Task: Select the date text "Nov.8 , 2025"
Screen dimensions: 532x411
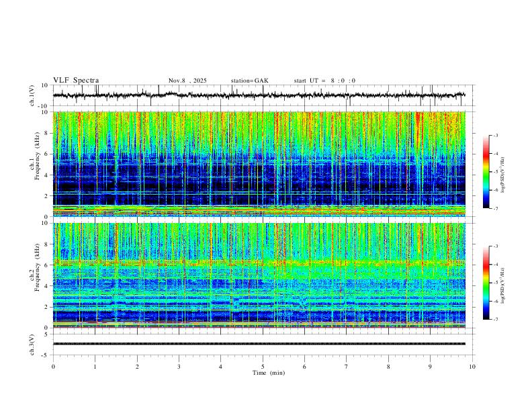Action: (x=187, y=81)
